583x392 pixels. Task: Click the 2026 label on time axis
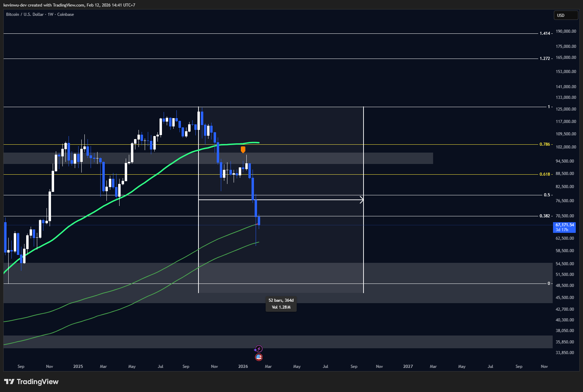click(243, 367)
